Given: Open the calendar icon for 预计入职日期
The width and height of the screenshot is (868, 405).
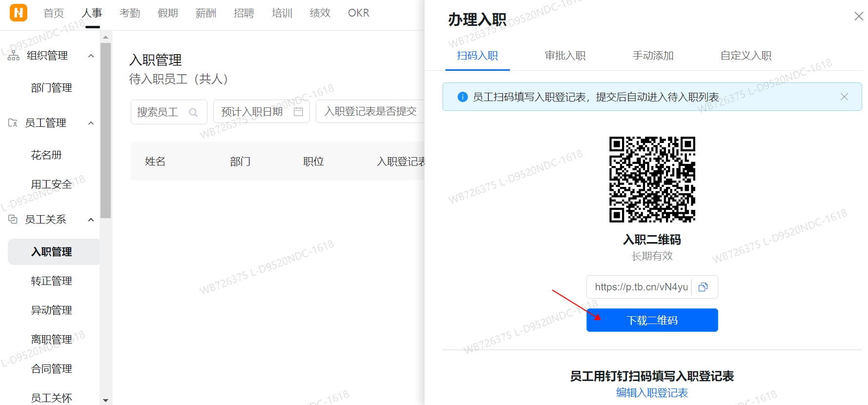Looking at the screenshot, I should [x=299, y=112].
